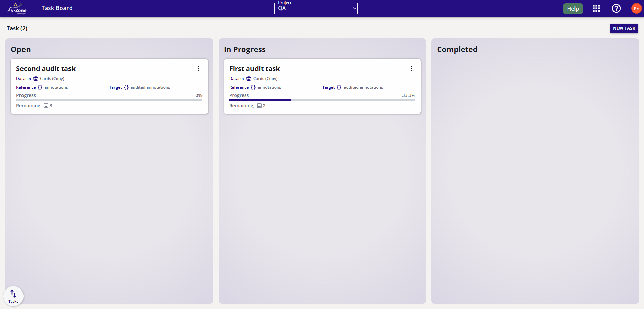Image resolution: width=644 pixels, height=309 pixels.
Task: Click the Ai-Zone logo
Action: (16, 8)
